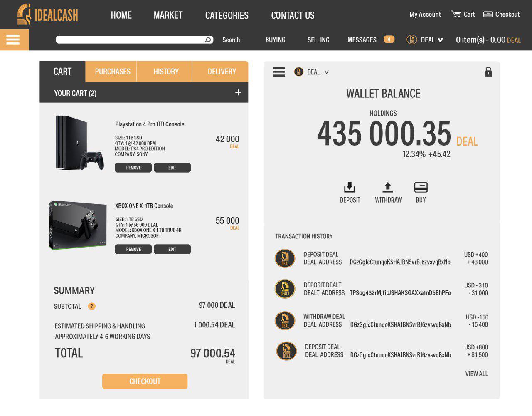Open the CATEGORIES menu

[x=227, y=15]
